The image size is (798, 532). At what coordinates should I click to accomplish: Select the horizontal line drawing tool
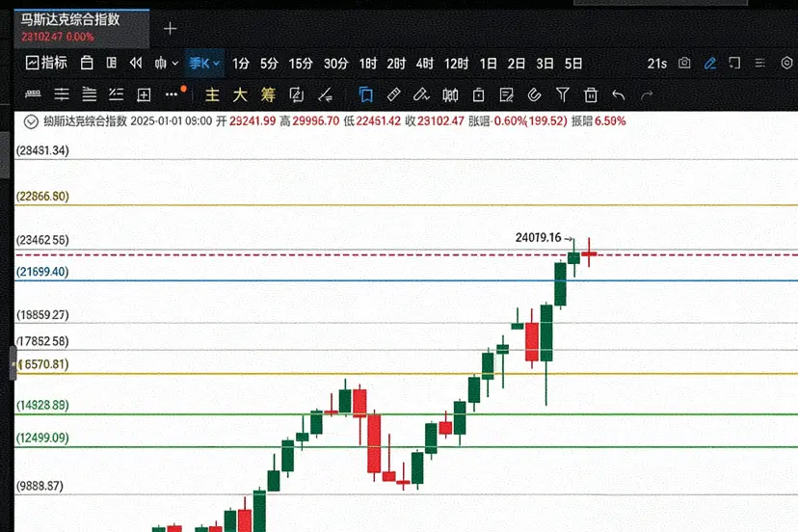[62, 94]
